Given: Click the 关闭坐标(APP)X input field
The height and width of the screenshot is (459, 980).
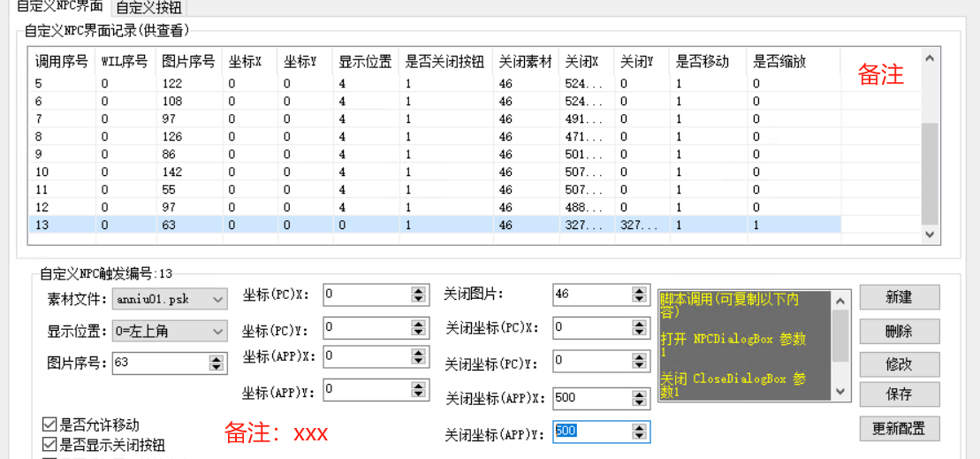Looking at the screenshot, I should pos(591,398).
